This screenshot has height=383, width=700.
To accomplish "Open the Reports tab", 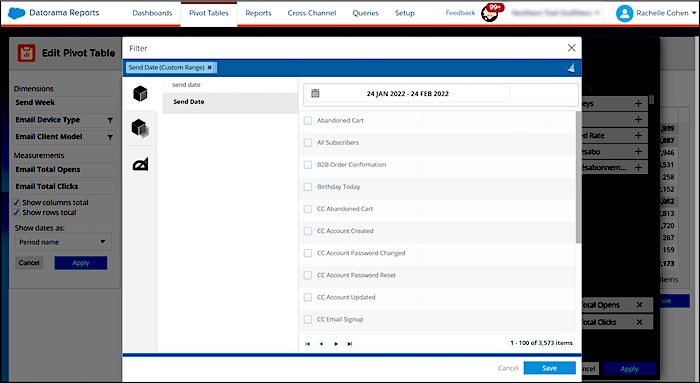I will 258,13.
